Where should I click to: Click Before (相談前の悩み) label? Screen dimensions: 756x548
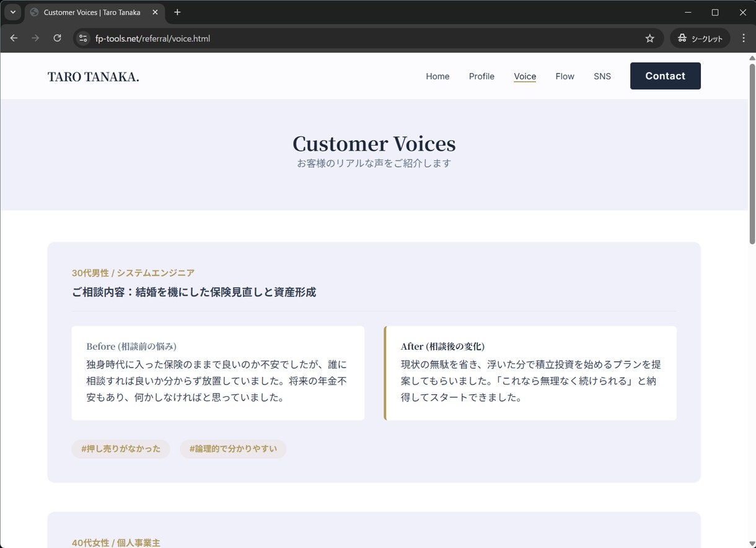(131, 347)
